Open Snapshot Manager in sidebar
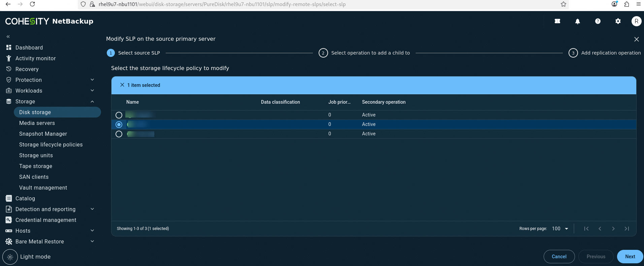 click(43, 134)
